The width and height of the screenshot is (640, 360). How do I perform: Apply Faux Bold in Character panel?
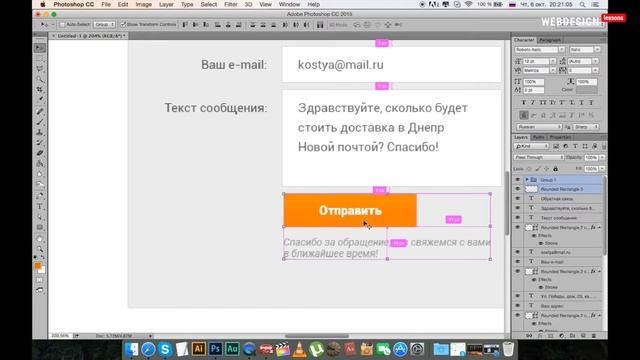524,102
